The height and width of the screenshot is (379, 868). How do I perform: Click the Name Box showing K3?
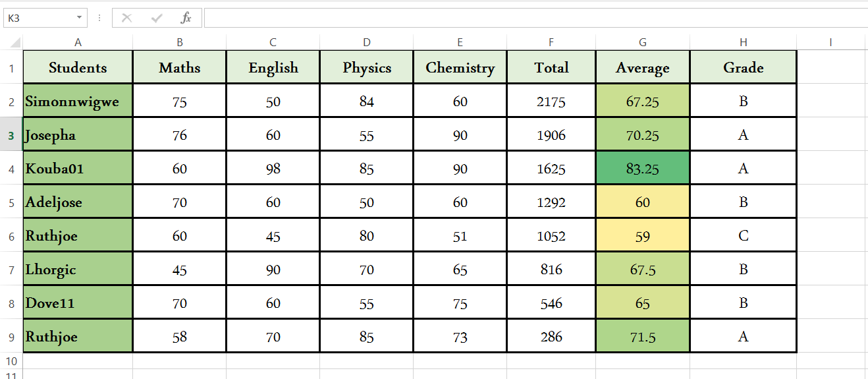tap(38, 18)
